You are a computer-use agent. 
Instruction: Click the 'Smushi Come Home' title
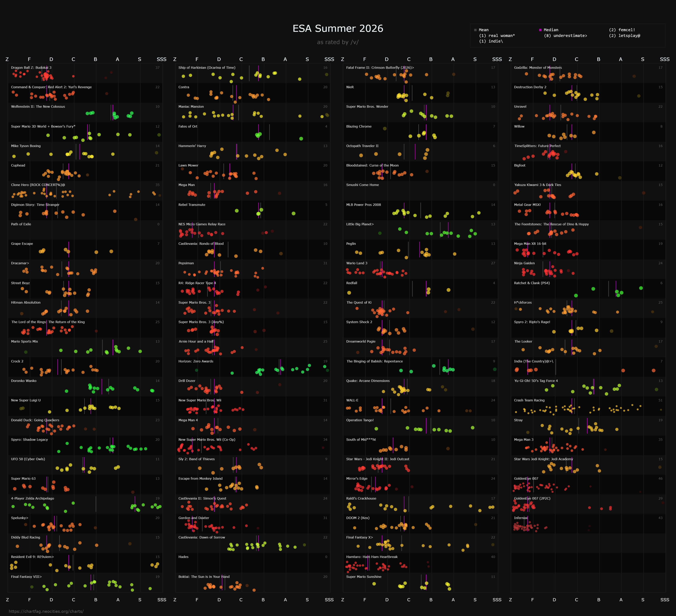pos(362,185)
